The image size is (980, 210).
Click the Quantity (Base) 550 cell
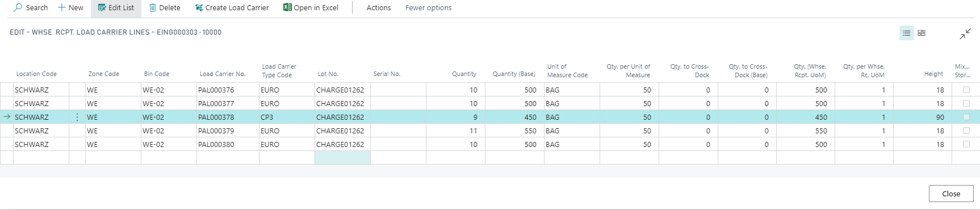pyautogui.click(x=514, y=131)
